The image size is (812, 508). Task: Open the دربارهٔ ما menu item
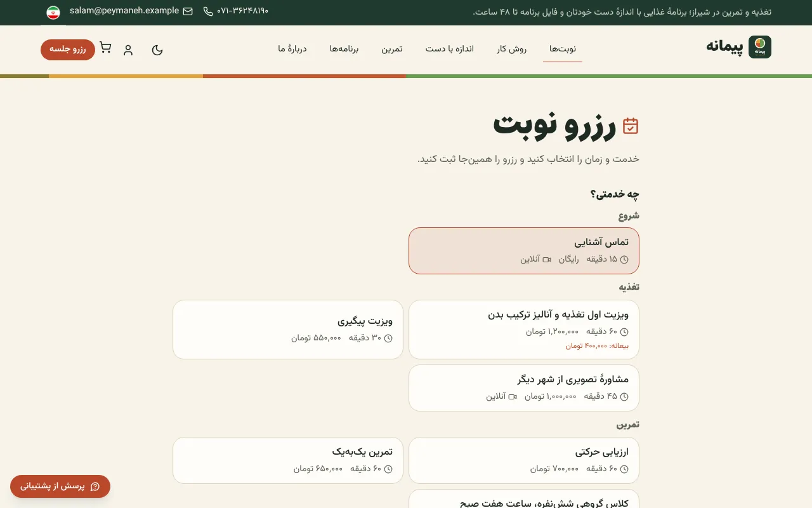[x=292, y=49]
